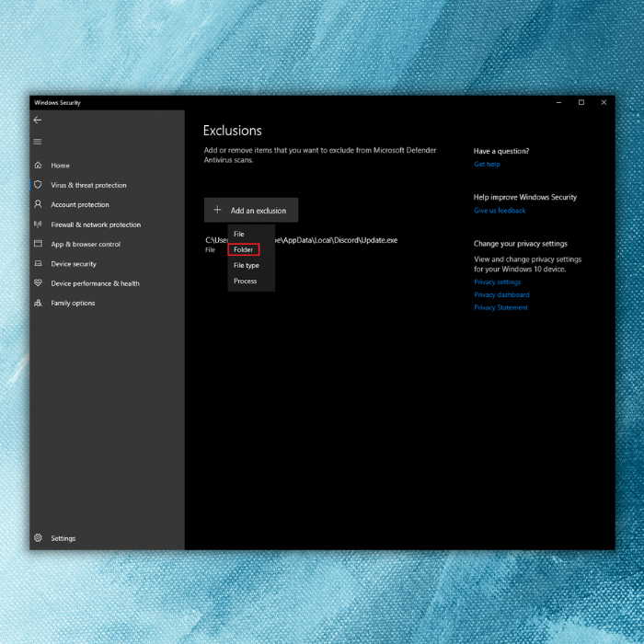Select the Discord Update.exe exclusion entry
Screen dimensions: 644x644
(302, 245)
